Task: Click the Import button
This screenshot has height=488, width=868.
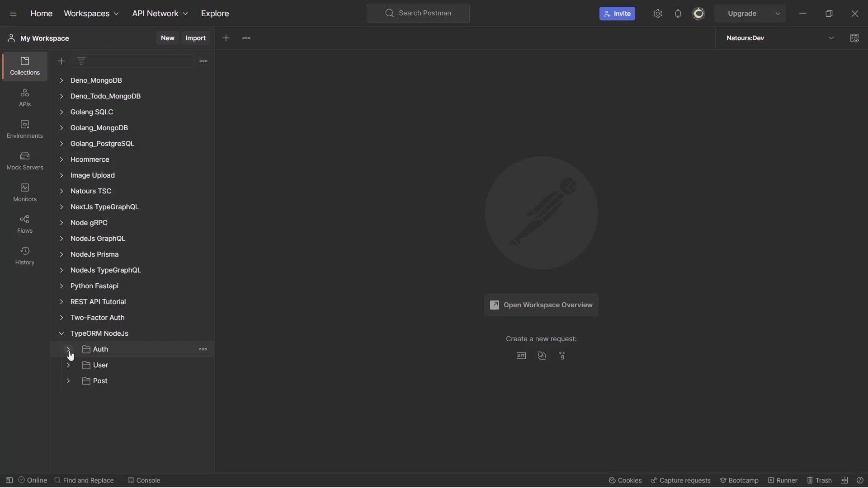Action: pos(196,38)
